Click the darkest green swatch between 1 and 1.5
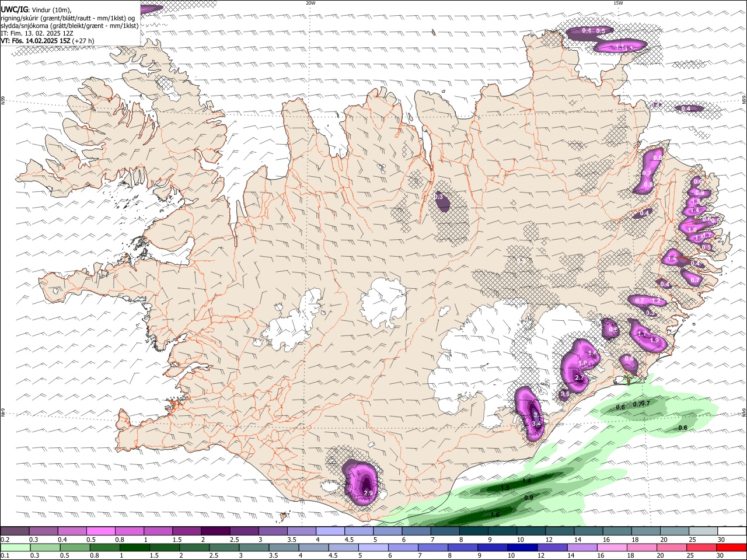This screenshot has width=747, height=560. [134, 547]
